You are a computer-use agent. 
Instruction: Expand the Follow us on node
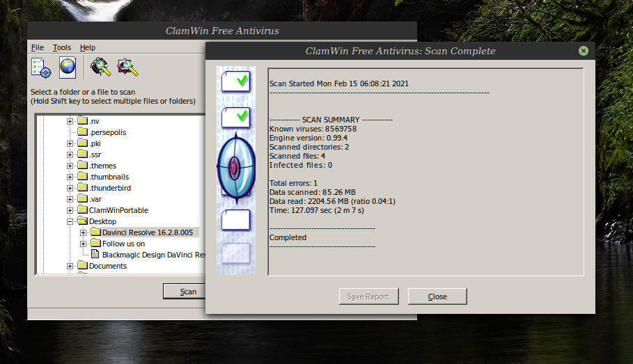pos(83,244)
